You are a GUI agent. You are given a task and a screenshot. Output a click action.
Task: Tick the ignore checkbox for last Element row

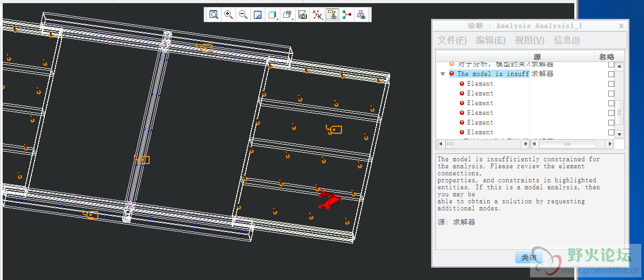(x=611, y=132)
